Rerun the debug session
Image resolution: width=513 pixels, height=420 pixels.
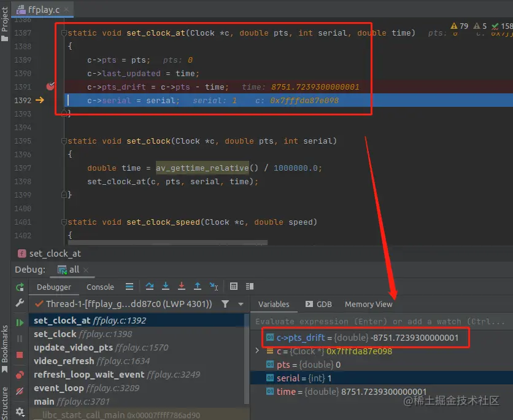click(20, 287)
